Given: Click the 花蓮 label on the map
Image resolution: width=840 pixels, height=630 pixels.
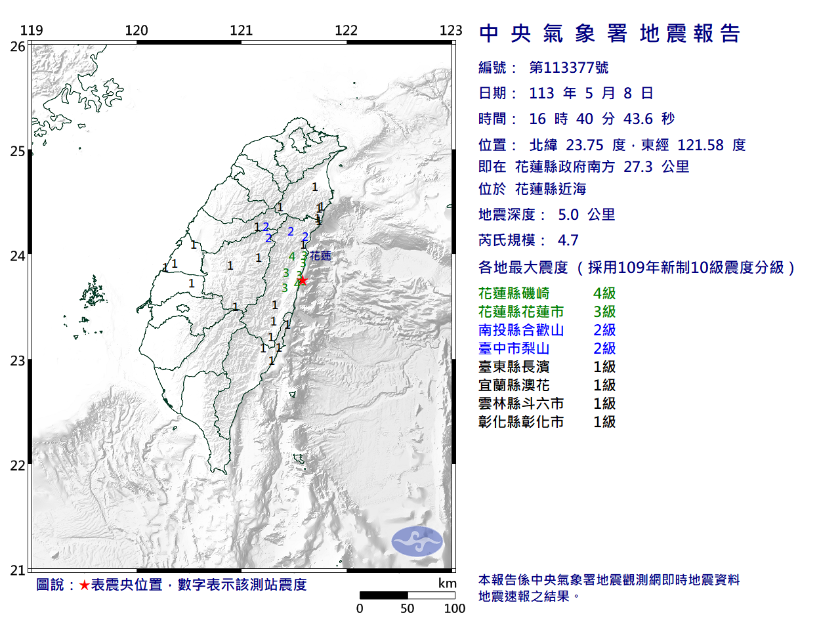Looking at the screenshot, I should [x=320, y=256].
